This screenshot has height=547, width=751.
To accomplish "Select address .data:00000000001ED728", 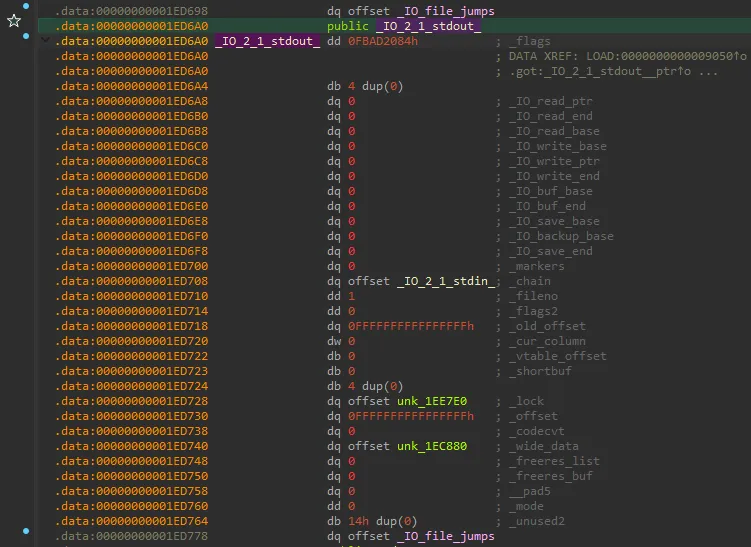I will pos(132,401).
